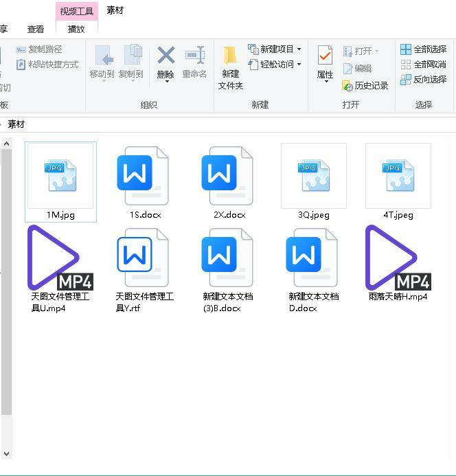Screen dimensions: 456x476
Task: Expand the Delete (删除) dropdown arrow
Action: pos(167,81)
